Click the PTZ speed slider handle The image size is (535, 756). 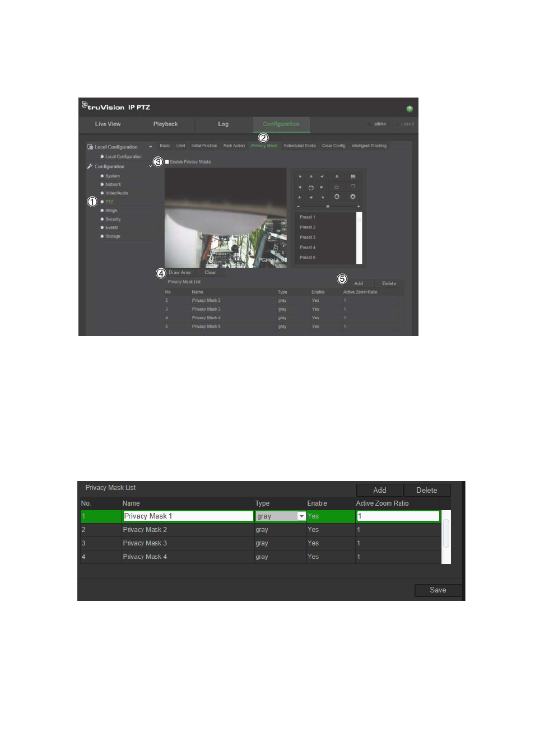328,207
